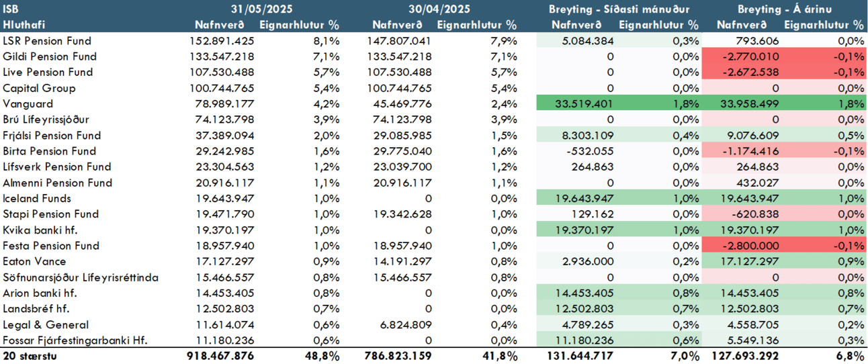Click total monthly change 131.644.717

click(x=579, y=356)
